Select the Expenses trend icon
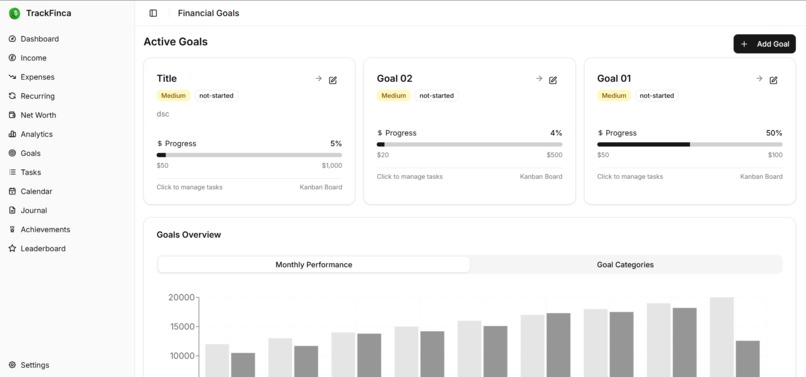The image size is (806, 377). pyautogui.click(x=12, y=77)
